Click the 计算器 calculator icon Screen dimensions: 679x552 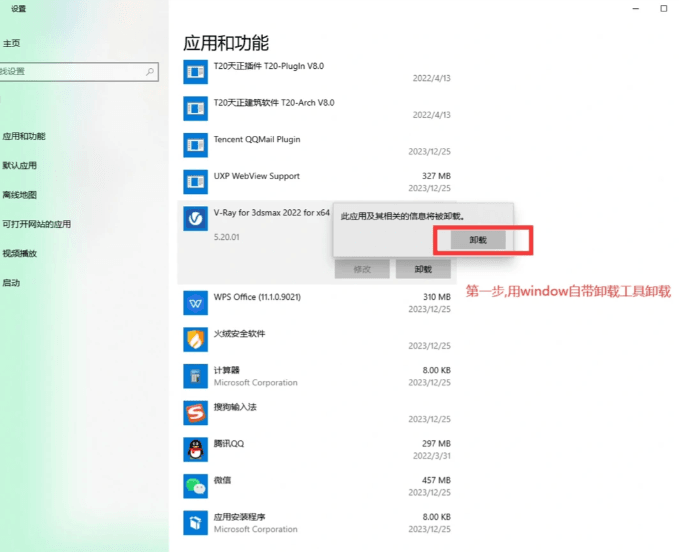pyautogui.click(x=195, y=376)
